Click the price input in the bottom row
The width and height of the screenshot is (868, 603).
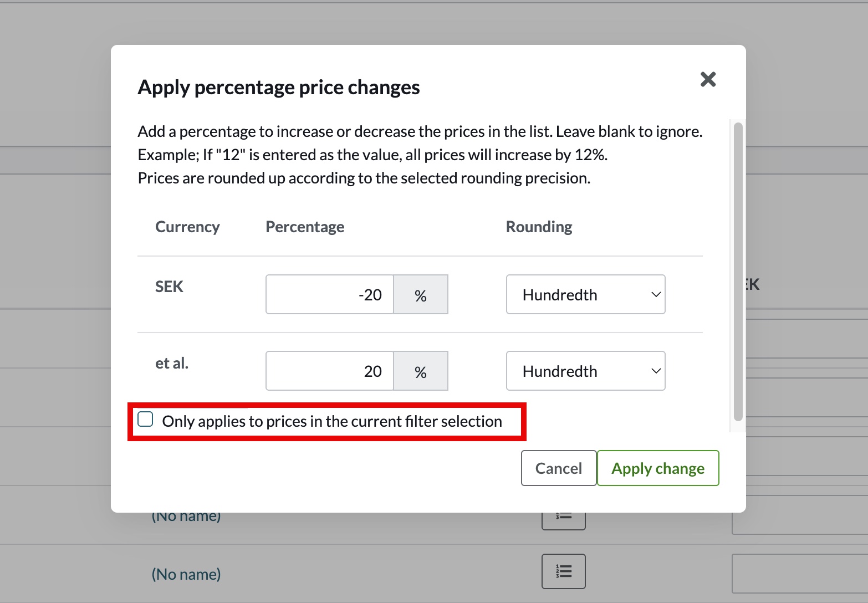pos(800,574)
